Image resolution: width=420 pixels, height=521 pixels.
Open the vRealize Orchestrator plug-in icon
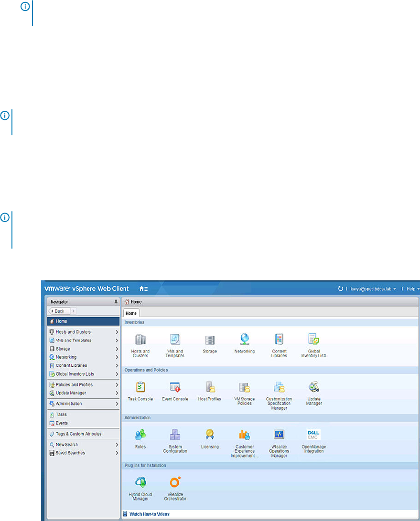tap(175, 482)
